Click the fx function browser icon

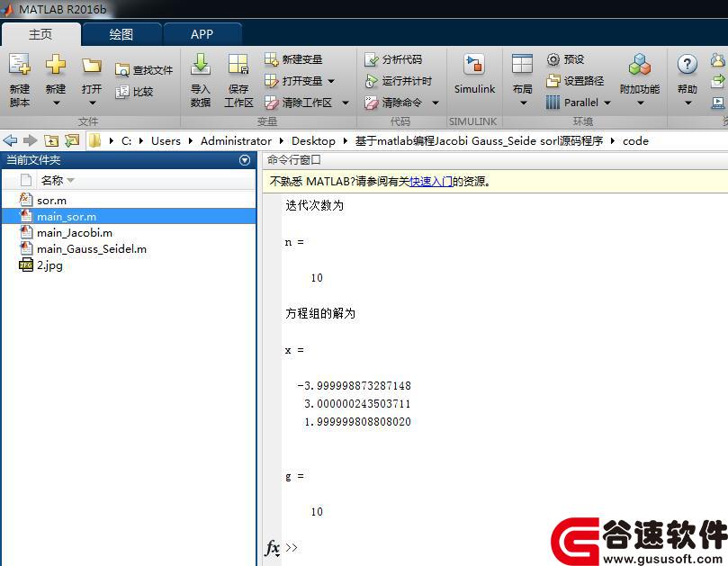pyautogui.click(x=273, y=548)
